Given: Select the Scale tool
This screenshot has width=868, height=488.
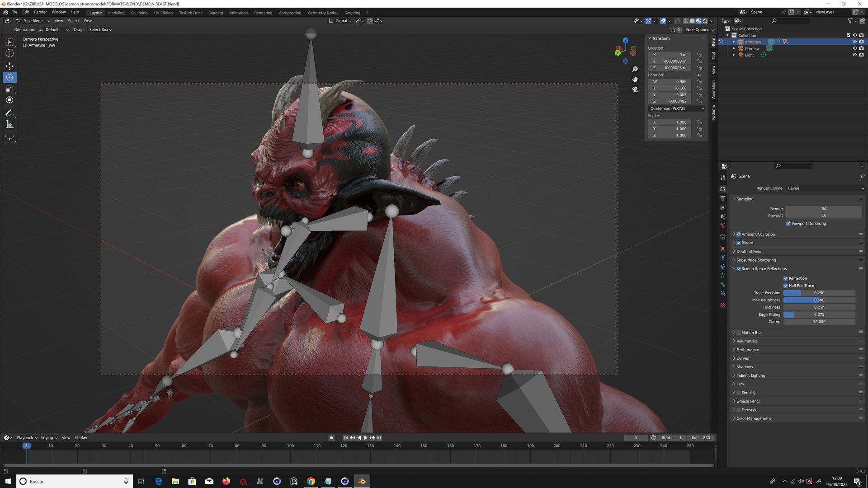Looking at the screenshot, I should tap(9, 89).
